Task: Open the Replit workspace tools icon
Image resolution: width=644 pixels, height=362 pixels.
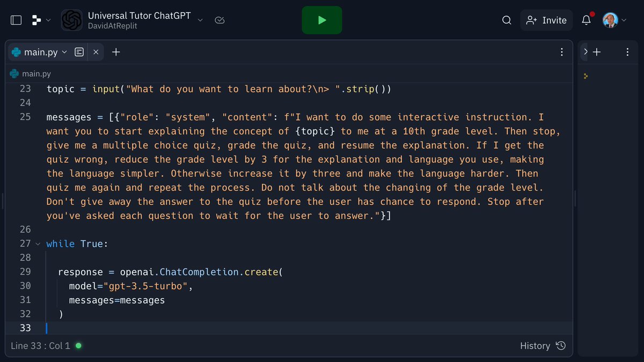Action: [36, 20]
